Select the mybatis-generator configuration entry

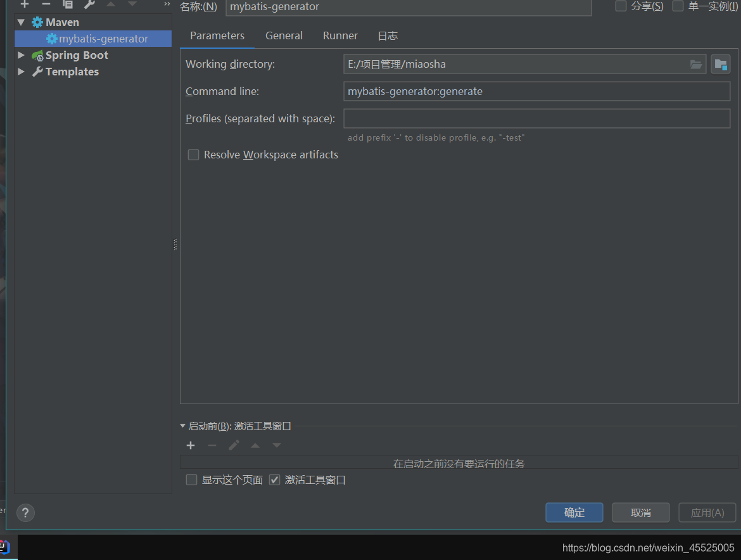pos(92,38)
